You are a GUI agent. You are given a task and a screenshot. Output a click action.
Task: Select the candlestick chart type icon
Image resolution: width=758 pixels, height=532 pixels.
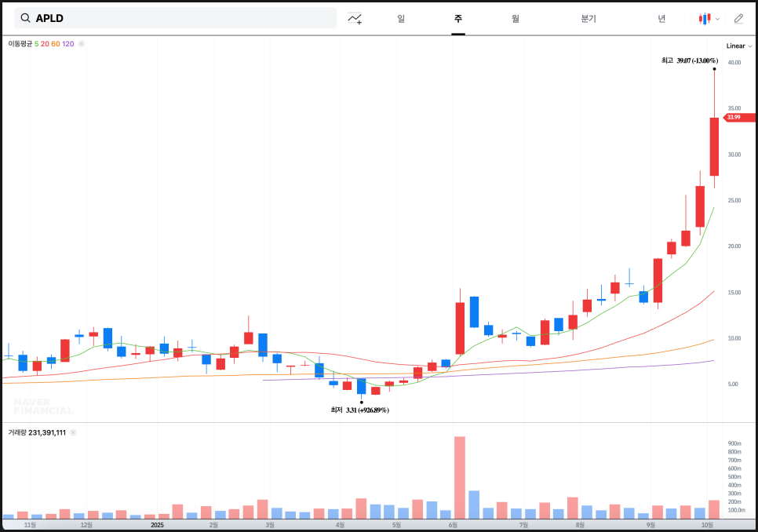pos(705,18)
